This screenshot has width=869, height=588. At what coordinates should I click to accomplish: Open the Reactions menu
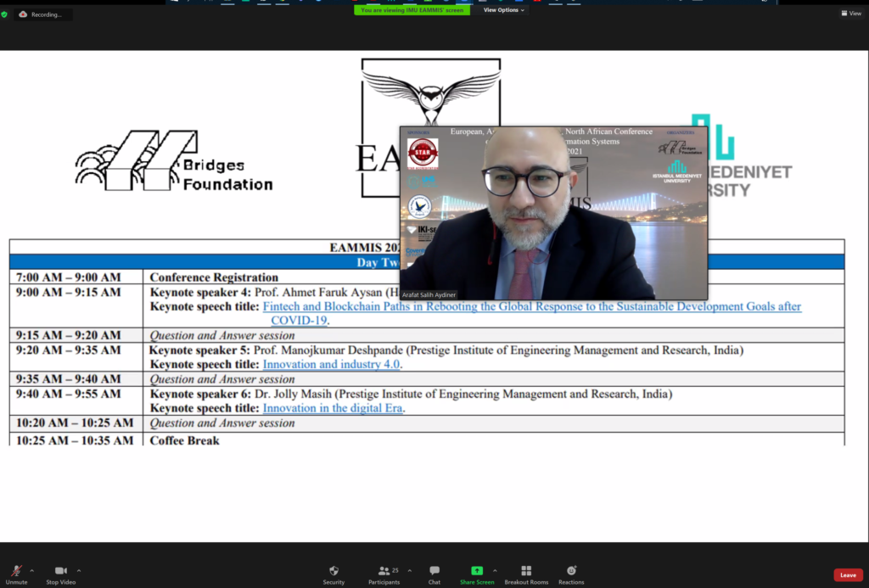[571, 574]
